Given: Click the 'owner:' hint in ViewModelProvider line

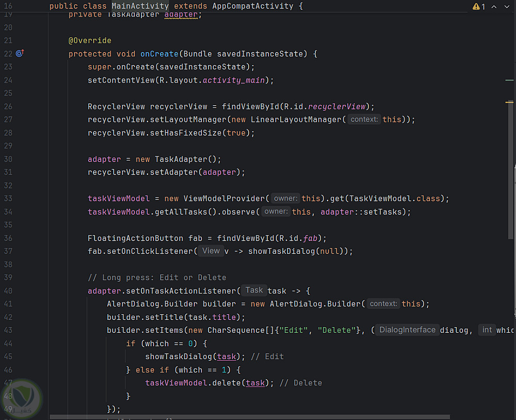Looking at the screenshot, I should [285, 198].
